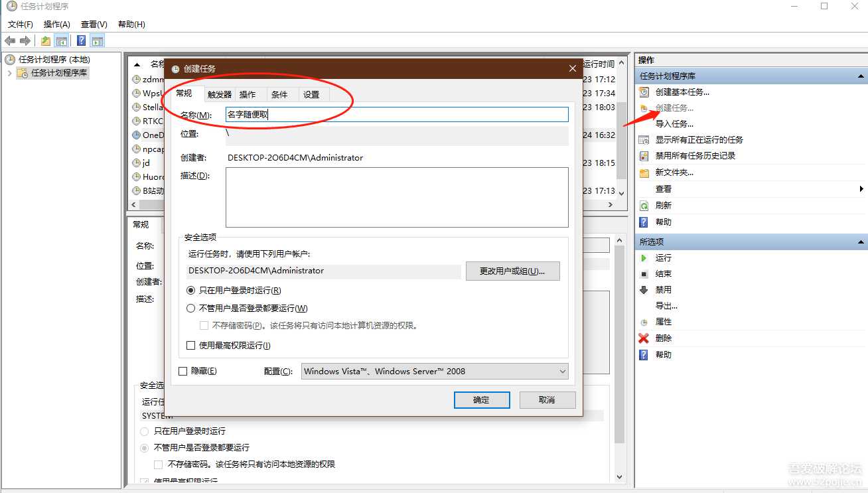This screenshot has width=868, height=493.
Task: Click the Forward arrow in the toolbar
Action: click(25, 41)
